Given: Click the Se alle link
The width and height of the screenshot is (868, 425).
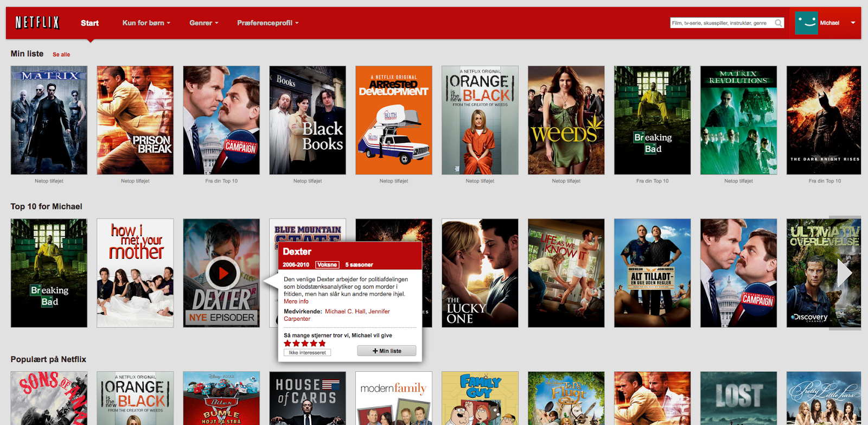Looking at the screenshot, I should (x=61, y=54).
